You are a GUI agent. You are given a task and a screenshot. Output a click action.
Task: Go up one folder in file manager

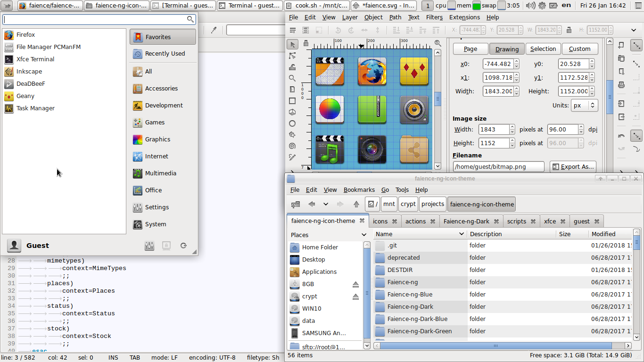pos(356,204)
